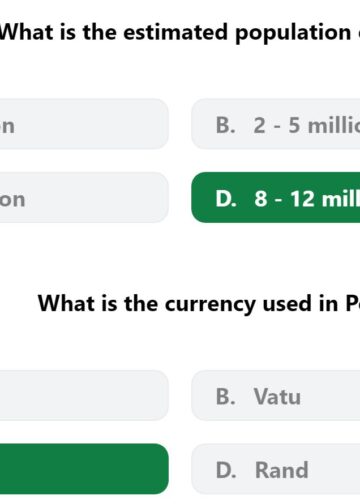Viewport: 360px width, 504px height.
Task: Select answer D. Rand
Action: coord(276,469)
